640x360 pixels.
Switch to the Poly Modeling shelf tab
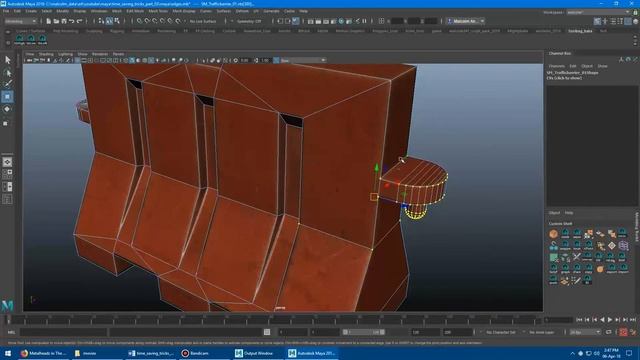[65, 31]
